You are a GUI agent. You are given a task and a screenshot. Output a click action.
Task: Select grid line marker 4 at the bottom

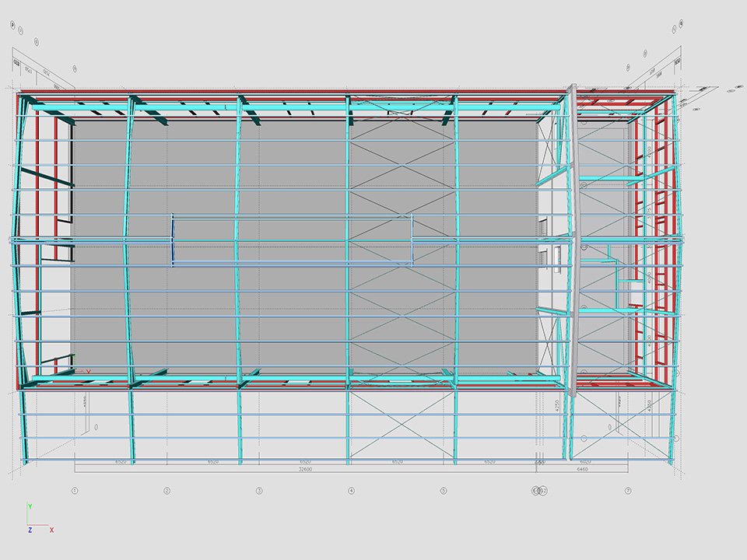[351, 491]
